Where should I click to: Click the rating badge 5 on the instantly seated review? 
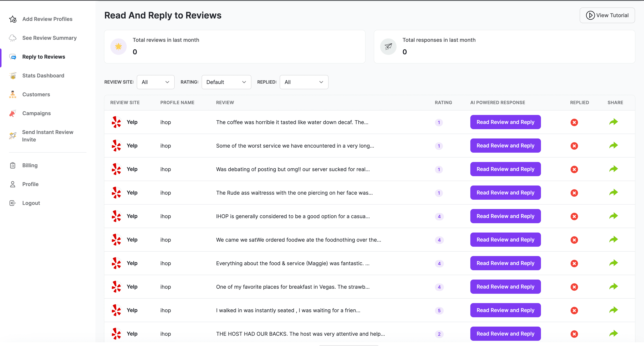[439, 311]
